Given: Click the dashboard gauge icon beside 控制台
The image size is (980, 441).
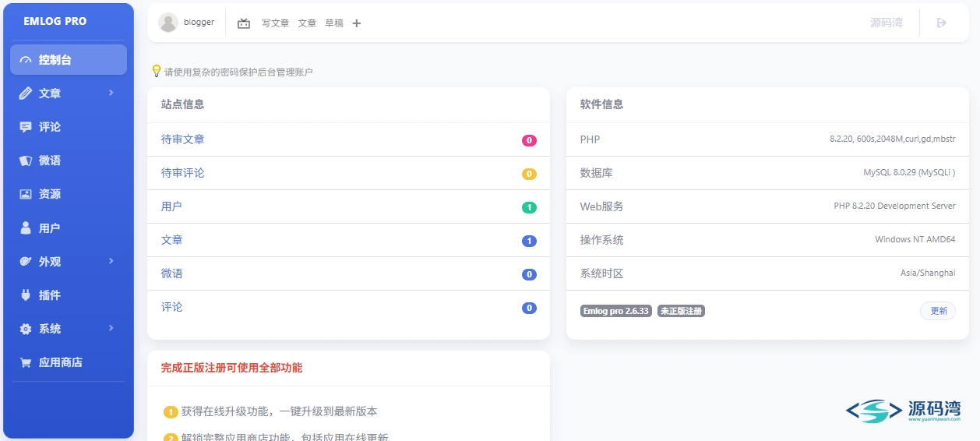Looking at the screenshot, I should [26, 60].
